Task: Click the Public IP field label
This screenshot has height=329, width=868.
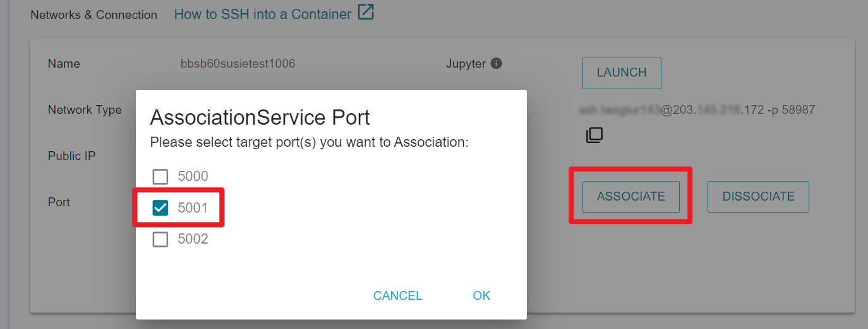Action: (x=71, y=156)
